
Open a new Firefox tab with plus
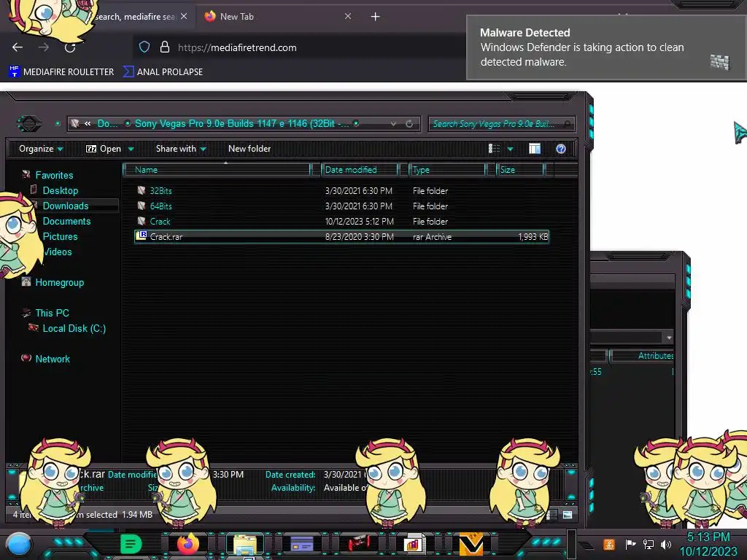point(376,17)
